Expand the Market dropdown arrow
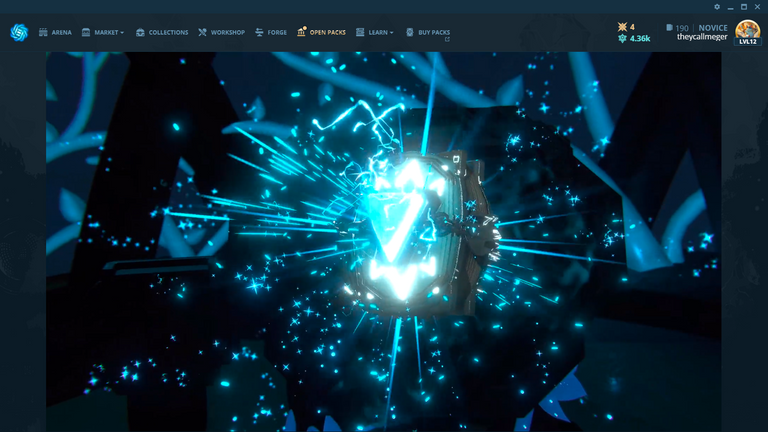 pyautogui.click(x=122, y=33)
